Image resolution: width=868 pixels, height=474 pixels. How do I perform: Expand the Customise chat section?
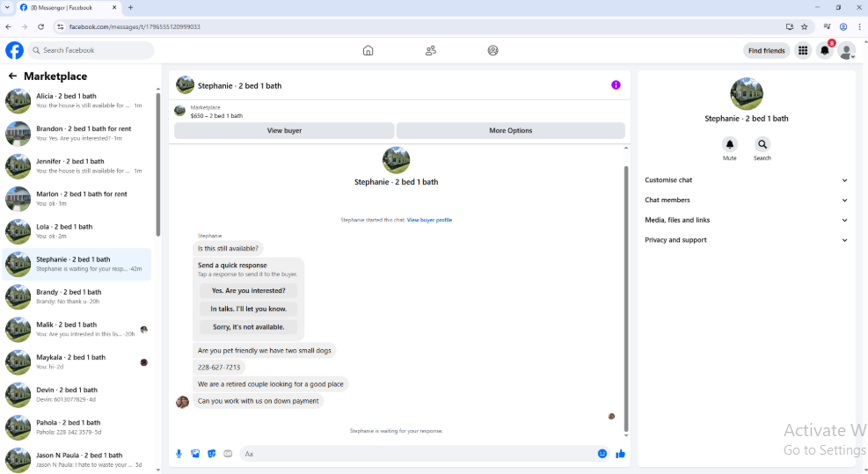click(x=747, y=180)
